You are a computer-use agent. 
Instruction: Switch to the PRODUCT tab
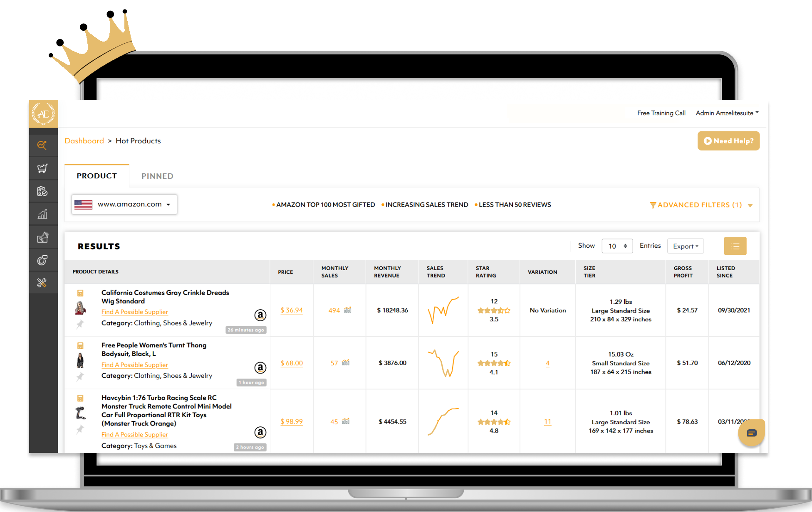pyautogui.click(x=97, y=176)
